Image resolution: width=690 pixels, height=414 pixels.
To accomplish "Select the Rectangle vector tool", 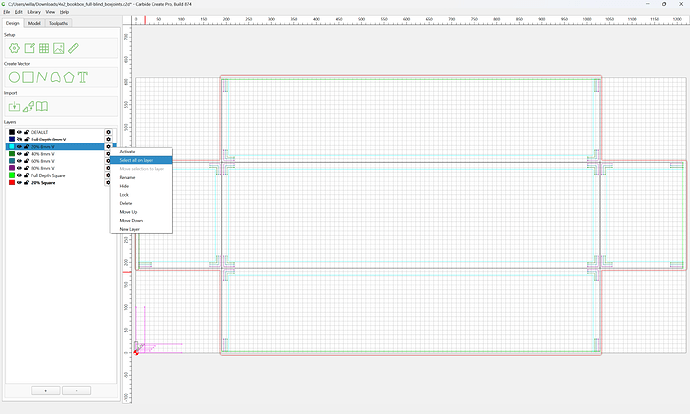I will [28, 77].
